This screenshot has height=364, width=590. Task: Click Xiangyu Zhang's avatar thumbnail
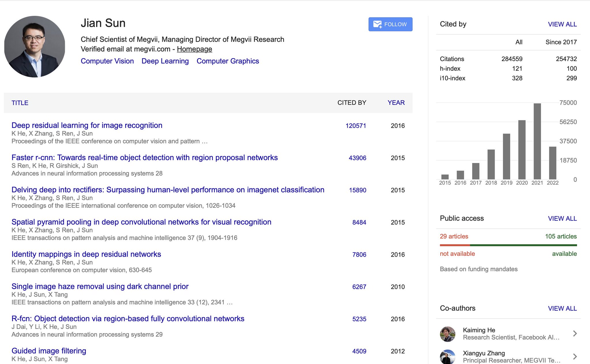pyautogui.click(x=447, y=357)
